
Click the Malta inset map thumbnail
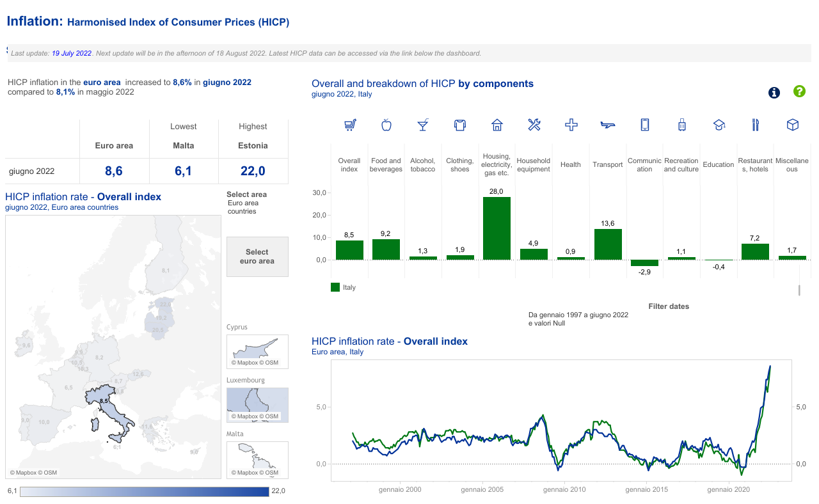(257, 459)
